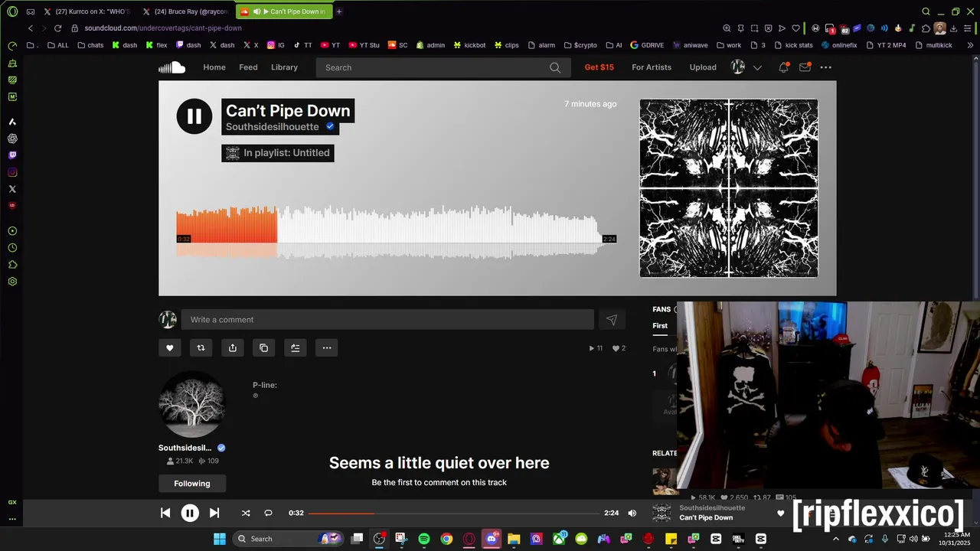
Task: Switch to the Bruce Ray browser tab
Action: point(186,11)
